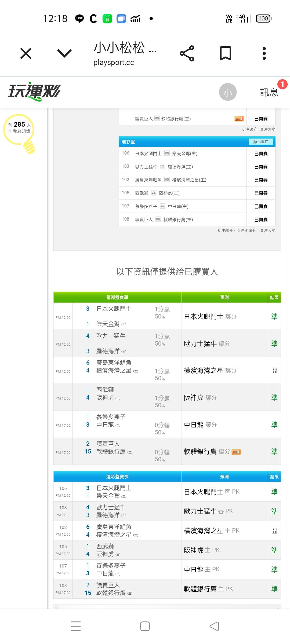Viewport: 290px width, 644px height.
Task: Close the in-app browser page
Action: click(26, 53)
